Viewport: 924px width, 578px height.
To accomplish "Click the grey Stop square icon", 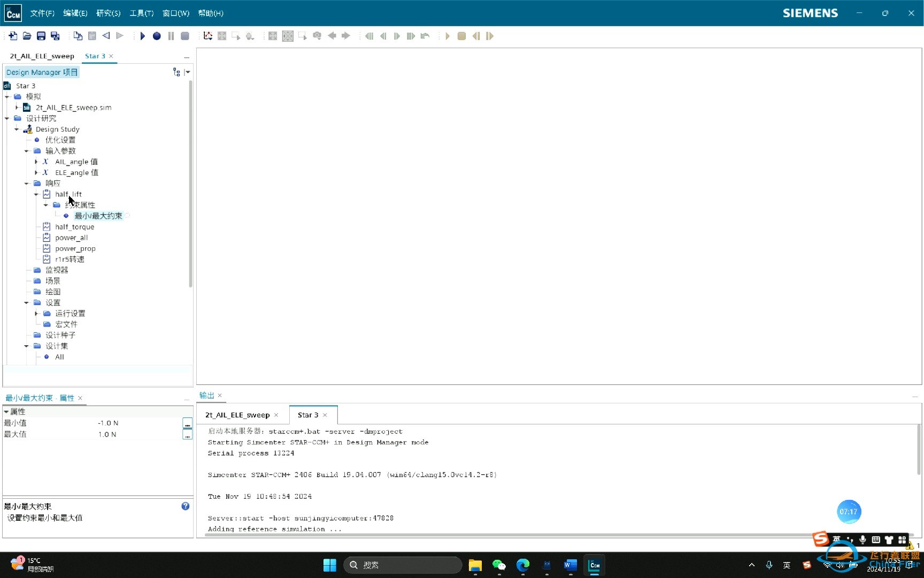I will pos(185,36).
